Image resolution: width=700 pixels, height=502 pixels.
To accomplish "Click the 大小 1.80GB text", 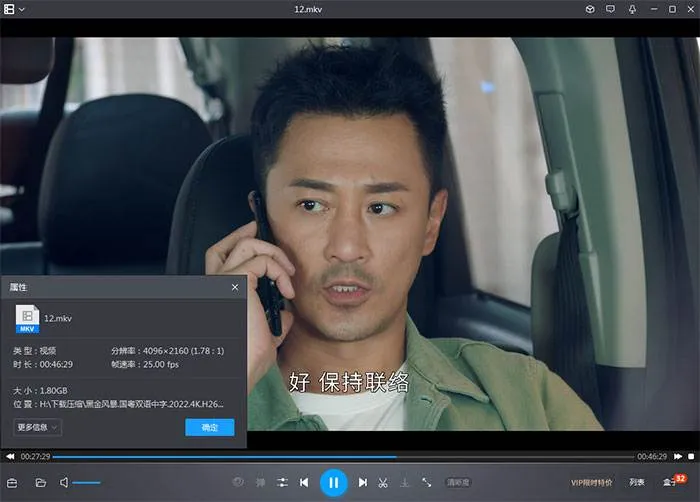I will (x=40, y=391).
